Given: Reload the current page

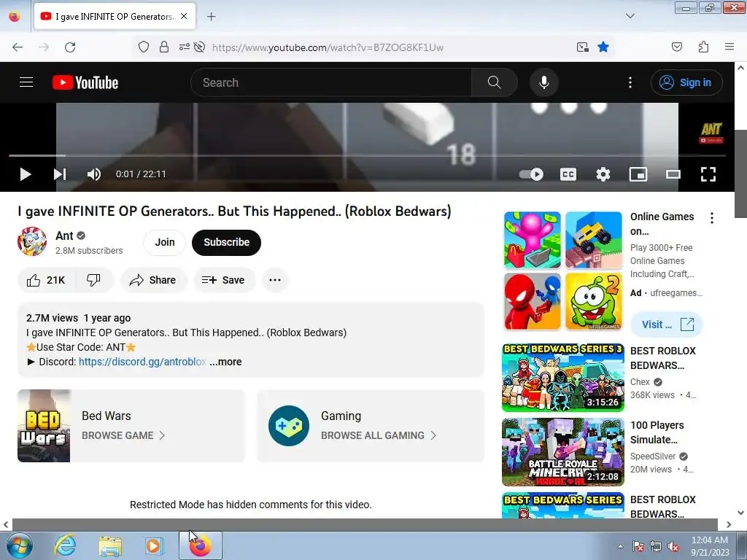Looking at the screenshot, I should [70, 47].
